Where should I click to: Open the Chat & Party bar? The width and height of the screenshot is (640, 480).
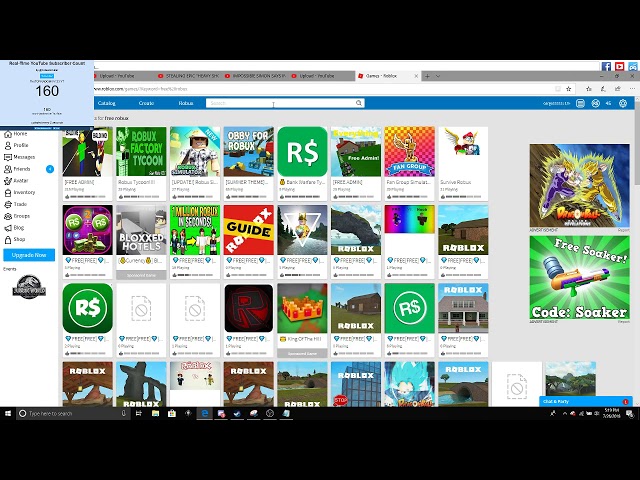586,402
